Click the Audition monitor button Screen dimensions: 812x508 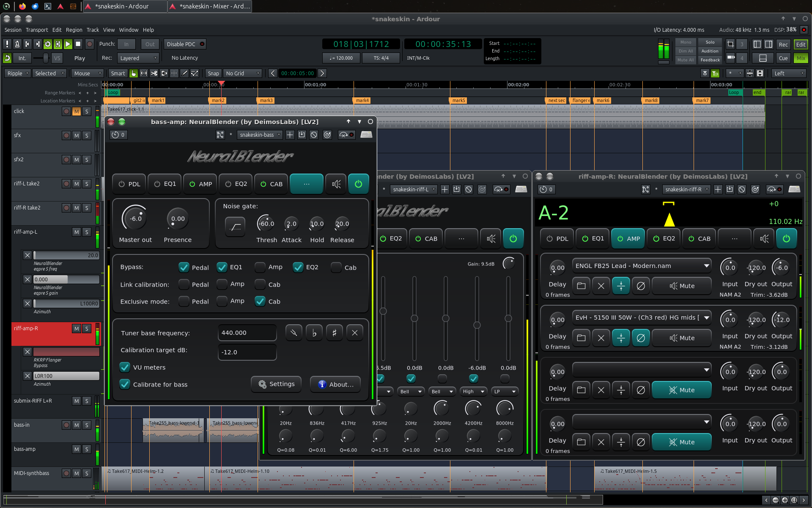click(710, 51)
